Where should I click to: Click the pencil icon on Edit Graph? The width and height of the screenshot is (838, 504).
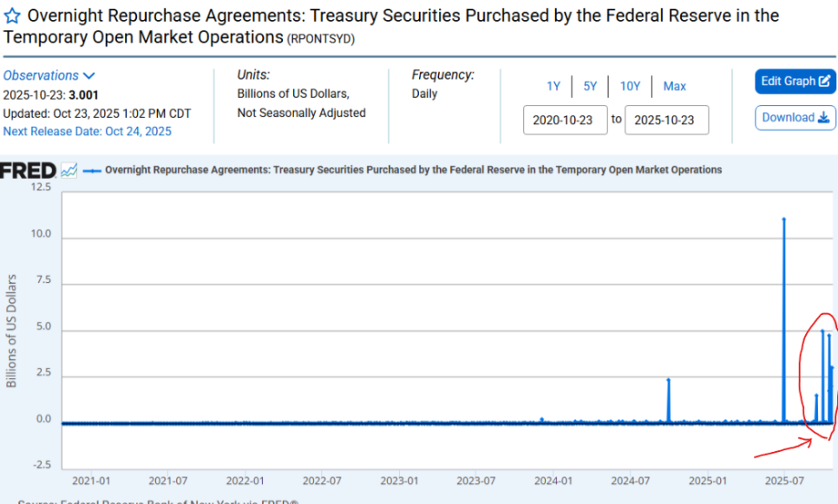point(824,82)
